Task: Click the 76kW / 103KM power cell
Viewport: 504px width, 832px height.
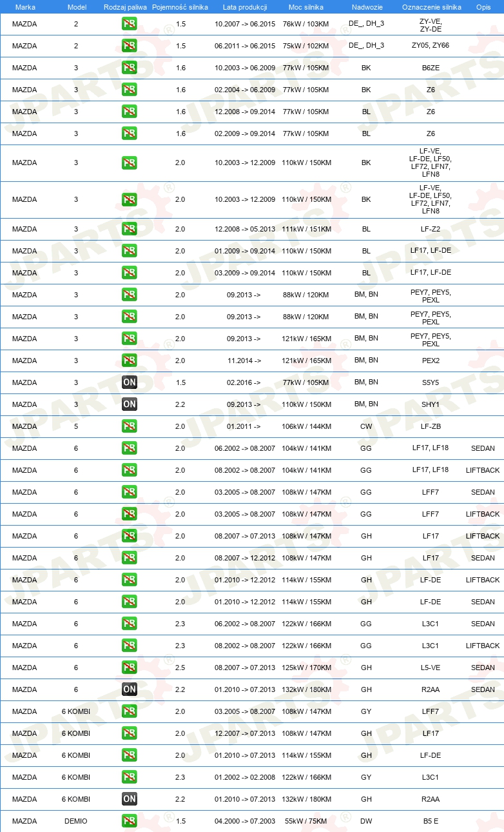Action: (306, 24)
